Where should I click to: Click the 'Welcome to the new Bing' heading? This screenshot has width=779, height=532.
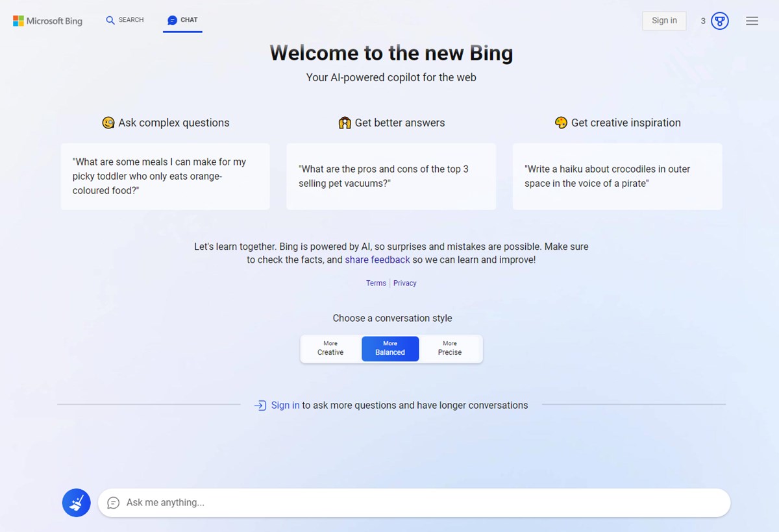[391, 53]
